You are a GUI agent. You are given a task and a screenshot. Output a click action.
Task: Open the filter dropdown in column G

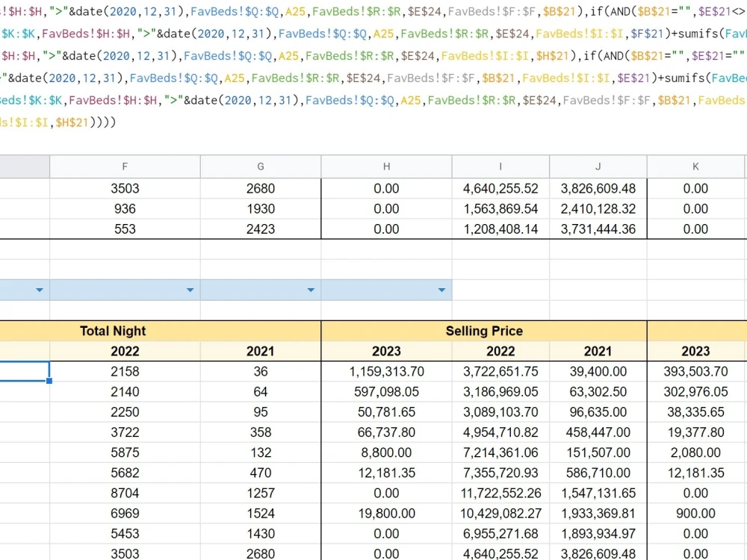point(311,290)
